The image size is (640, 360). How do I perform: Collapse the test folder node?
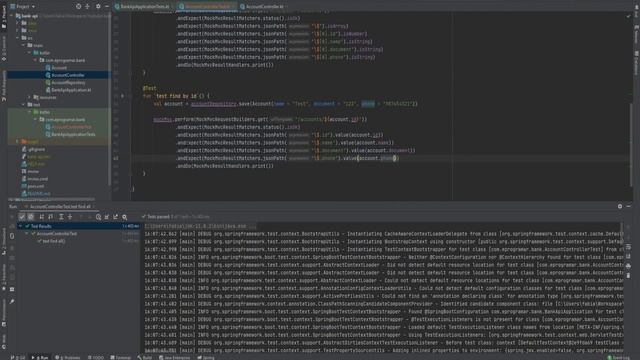pos(23,104)
